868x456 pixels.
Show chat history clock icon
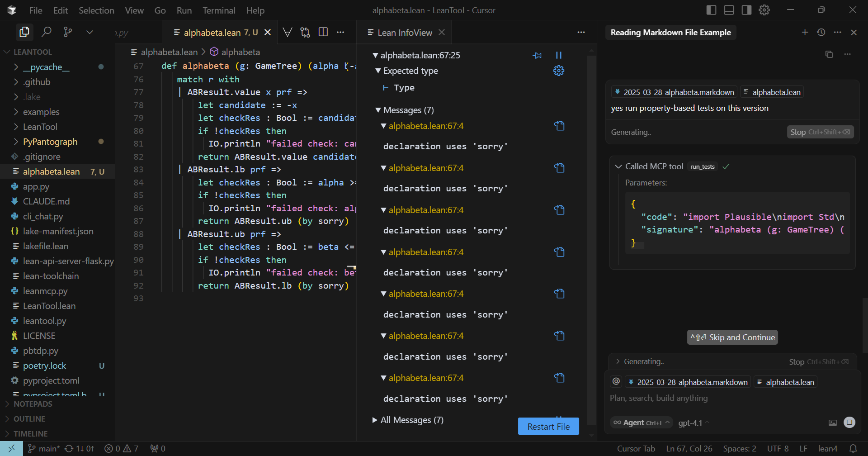[x=821, y=32]
